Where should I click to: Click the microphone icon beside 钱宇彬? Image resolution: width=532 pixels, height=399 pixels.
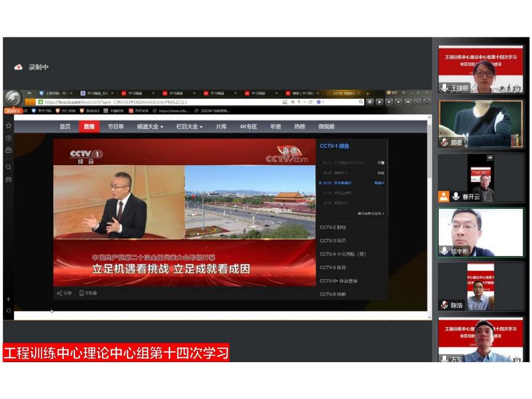(444, 250)
